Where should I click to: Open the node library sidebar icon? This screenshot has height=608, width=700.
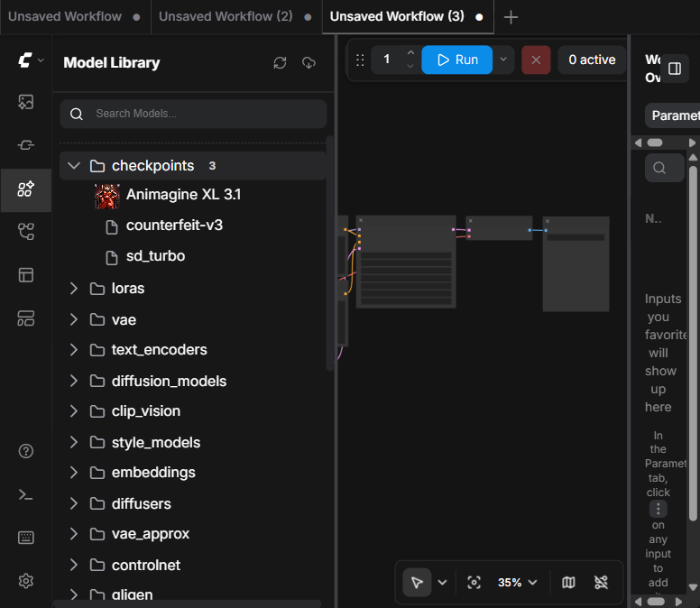point(26,145)
